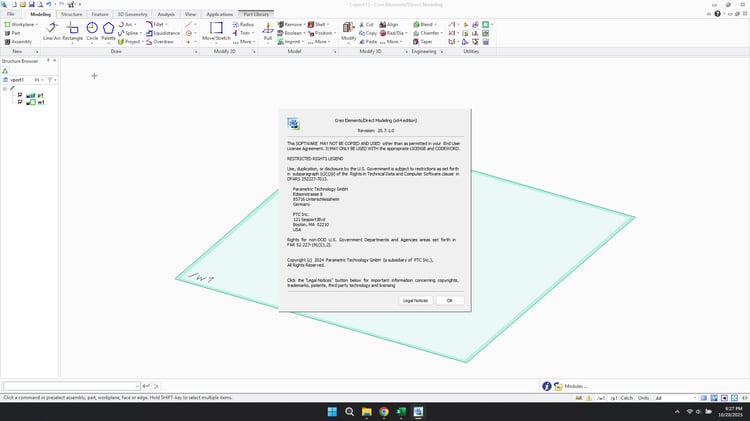Switch to the Feature tab
This screenshot has width=750, height=421.
click(x=100, y=14)
